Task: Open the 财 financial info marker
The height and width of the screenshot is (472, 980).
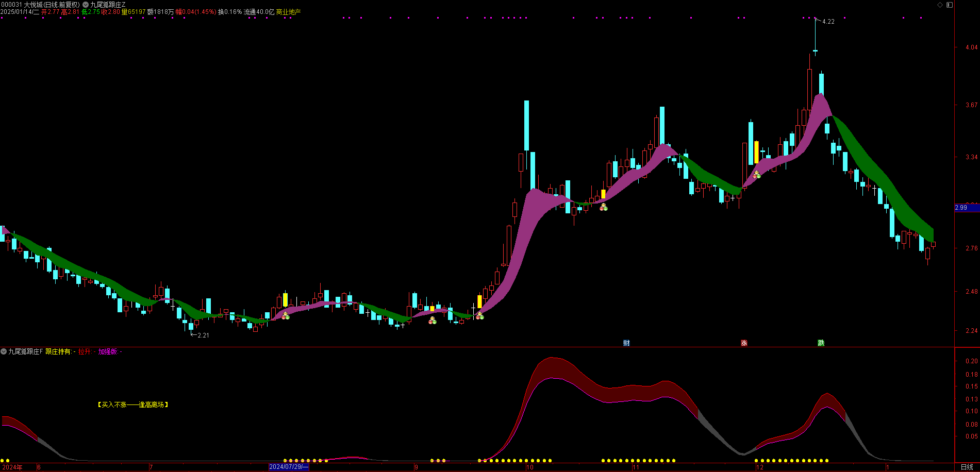Action: click(626, 343)
